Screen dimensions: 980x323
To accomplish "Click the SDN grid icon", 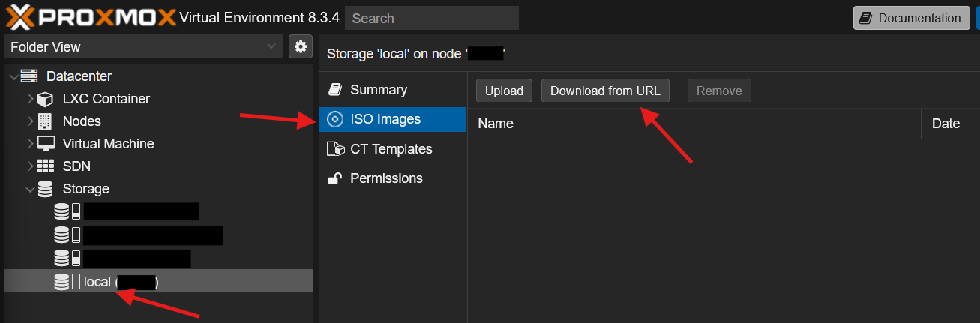I will click(x=46, y=166).
